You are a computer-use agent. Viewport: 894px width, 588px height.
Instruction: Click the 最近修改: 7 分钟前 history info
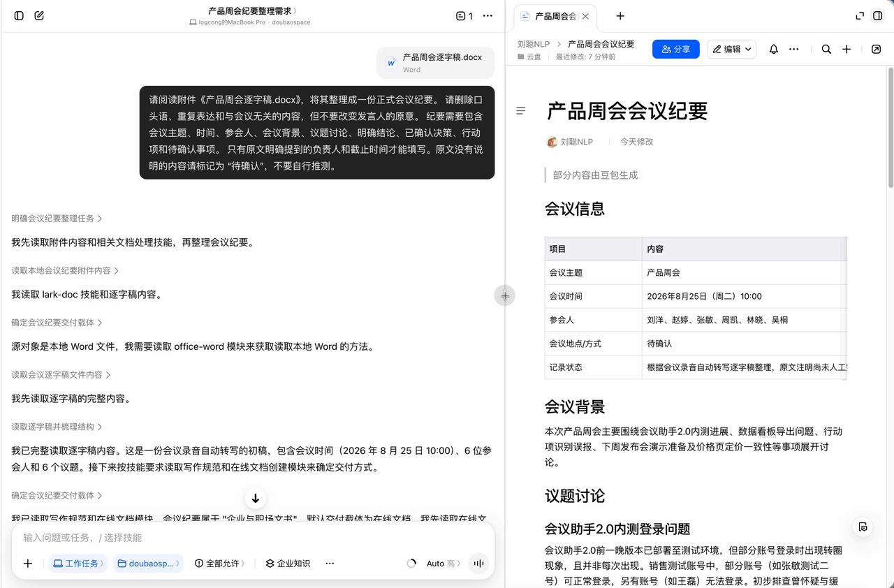[x=586, y=57]
